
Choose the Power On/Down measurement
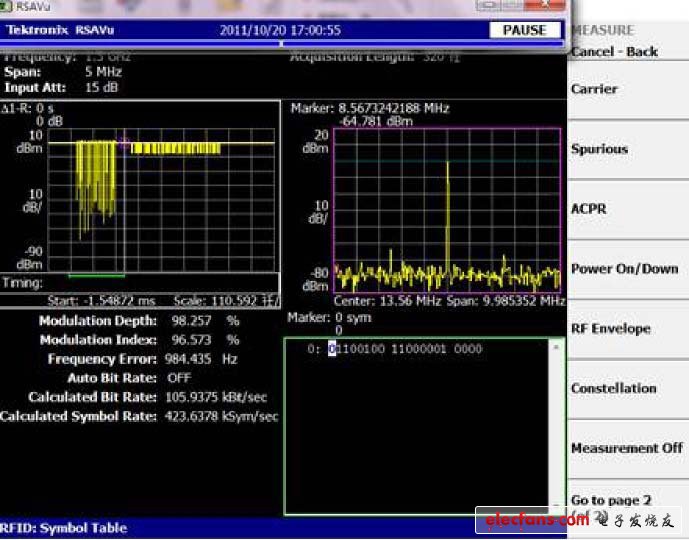click(624, 269)
